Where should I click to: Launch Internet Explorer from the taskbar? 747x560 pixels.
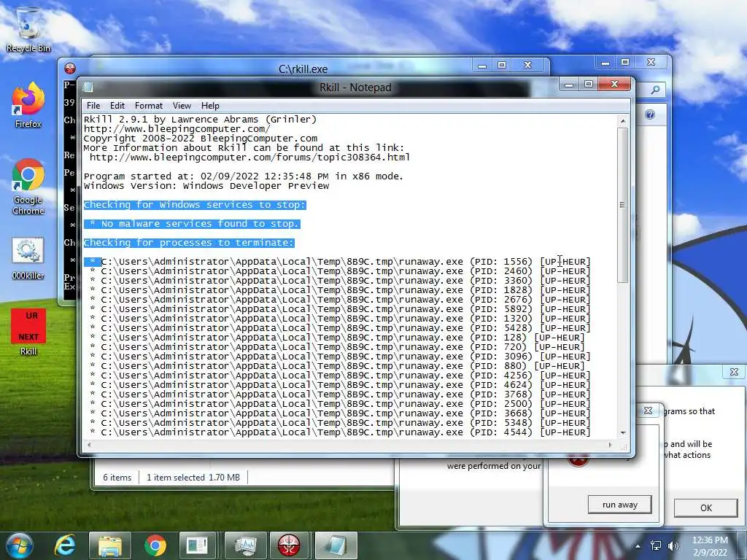[65, 545]
